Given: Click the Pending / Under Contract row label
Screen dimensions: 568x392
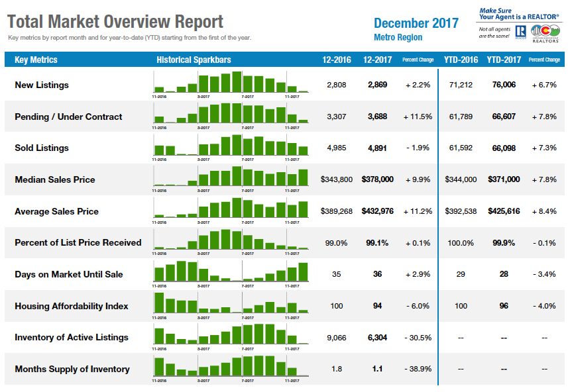Looking at the screenshot, I should 68,117.
